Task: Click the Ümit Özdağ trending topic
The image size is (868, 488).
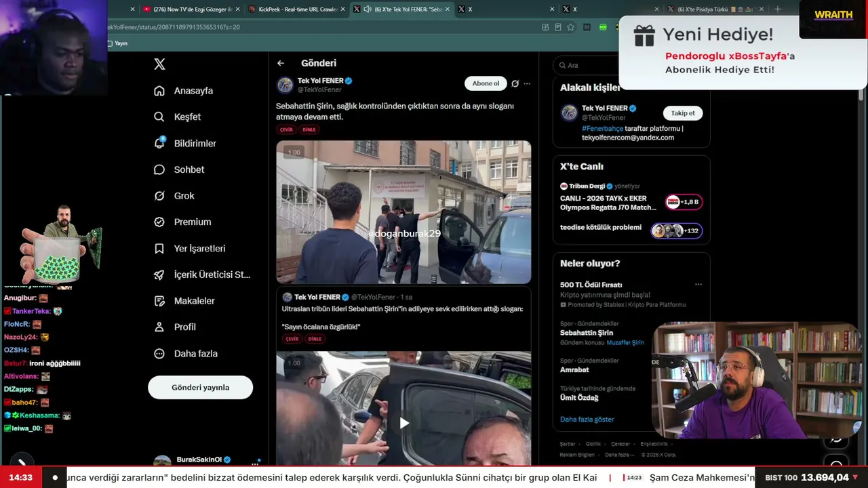Action: click(579, 398)
